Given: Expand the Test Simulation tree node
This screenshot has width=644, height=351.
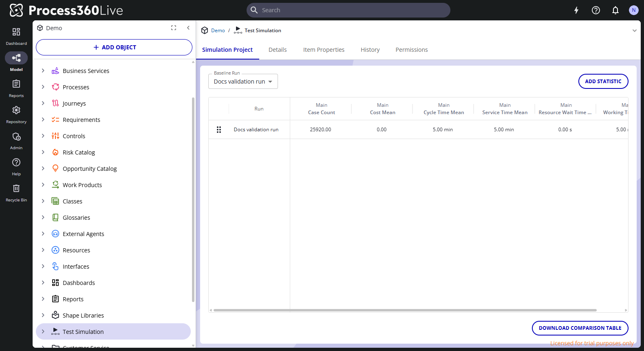Looking at the screenshot, I should (43, 332).
